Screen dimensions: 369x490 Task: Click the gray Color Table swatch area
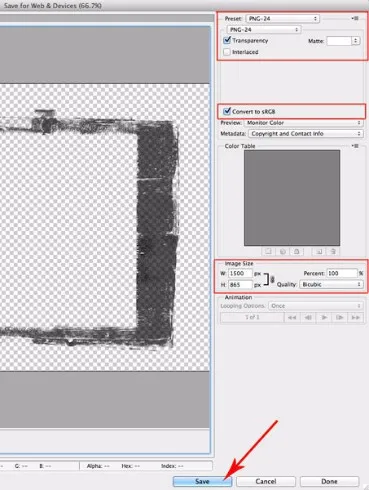point(292,198)
